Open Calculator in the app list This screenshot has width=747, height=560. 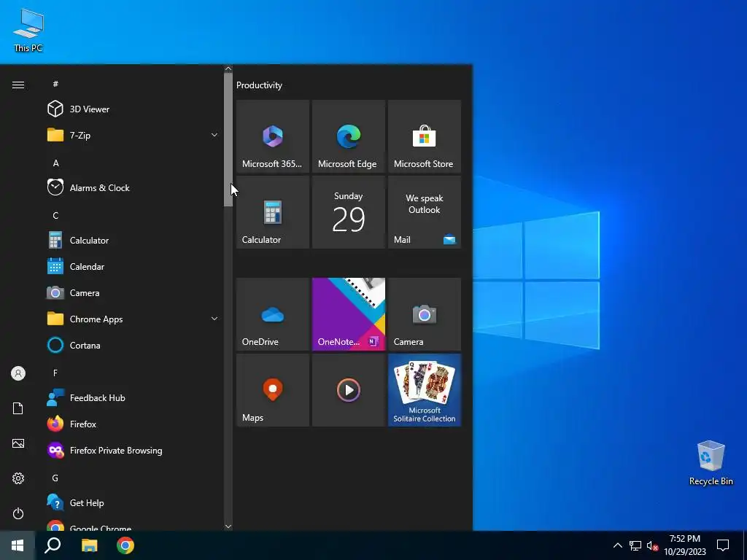tap(133, 241)
